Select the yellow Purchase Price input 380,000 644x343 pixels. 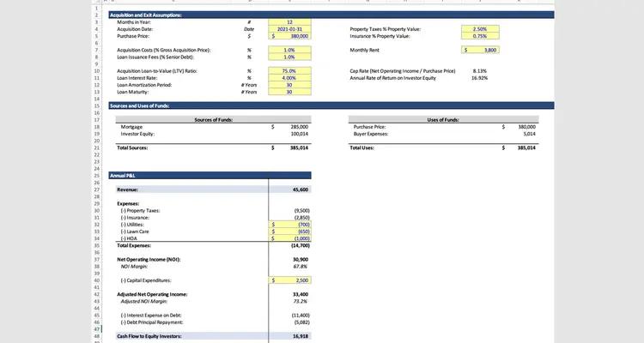(289, 36)
